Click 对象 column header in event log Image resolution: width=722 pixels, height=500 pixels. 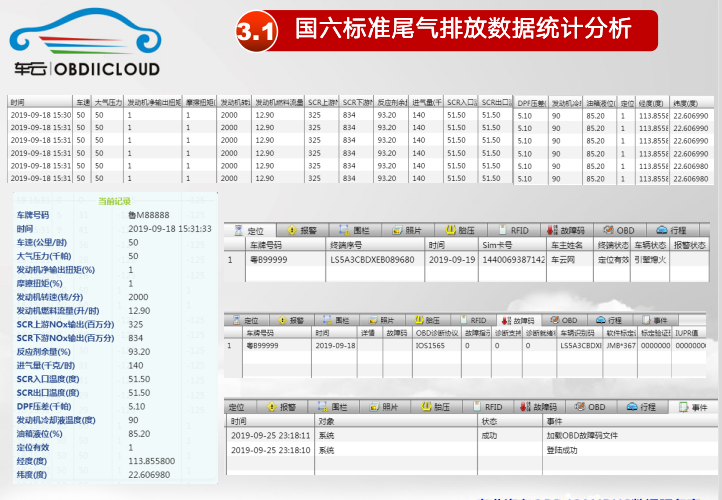396,421
